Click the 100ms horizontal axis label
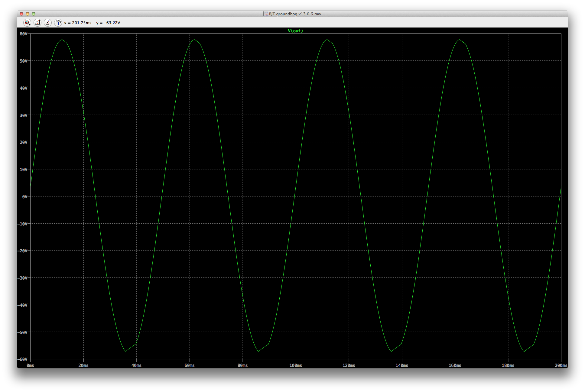Viewport: 585px width, 392px height. (296, 365)
